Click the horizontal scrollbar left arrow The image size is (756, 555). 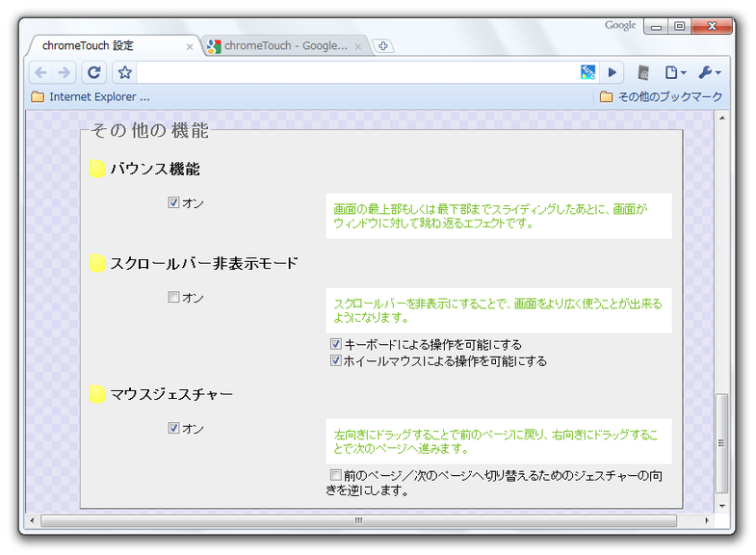pyautogui.click(x=33, y=520)
